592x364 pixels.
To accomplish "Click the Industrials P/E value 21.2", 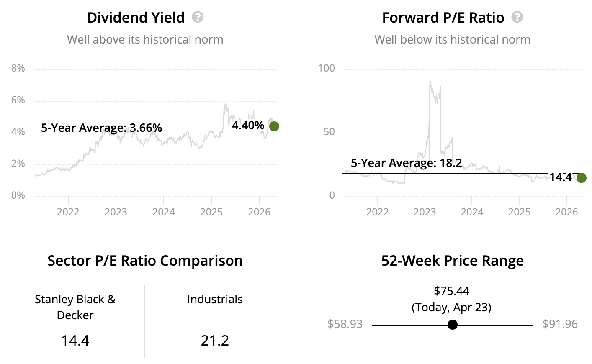I will tap(215, 341).
